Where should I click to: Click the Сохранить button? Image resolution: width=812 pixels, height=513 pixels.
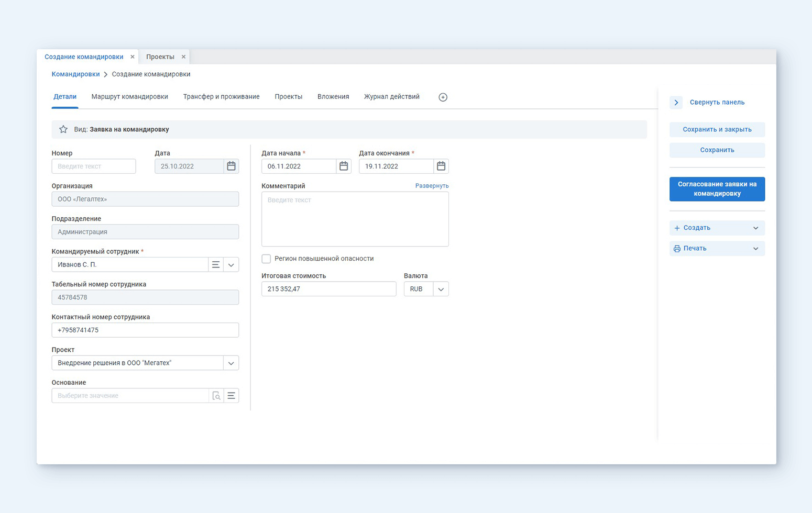point(717,150)
